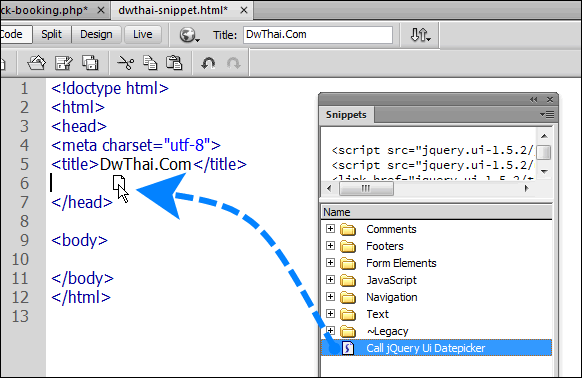Viewport: 582px width, 378px height.
Task: Expand the Navigation folder
Action: click(330, 297)
